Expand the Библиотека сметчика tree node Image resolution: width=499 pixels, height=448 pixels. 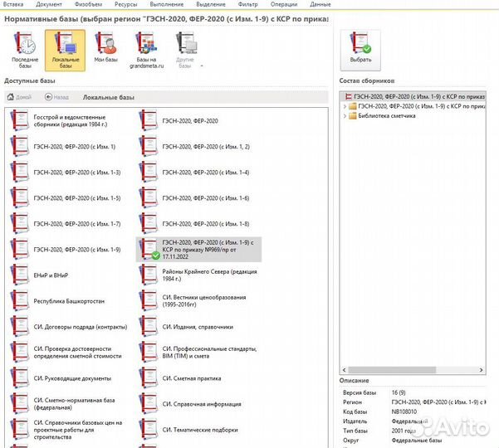(x=345, y=116)
